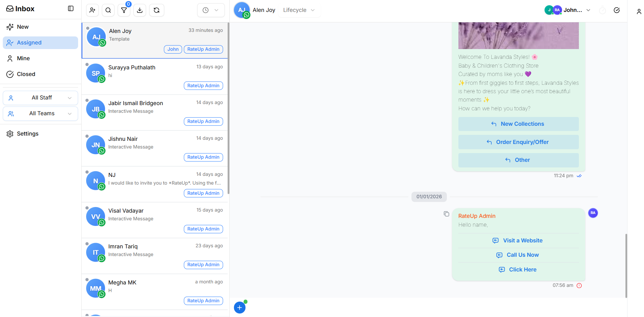Copy the RateUp Admin message
The width and height of the screenshot is (644, 317).
coord(446,214)
